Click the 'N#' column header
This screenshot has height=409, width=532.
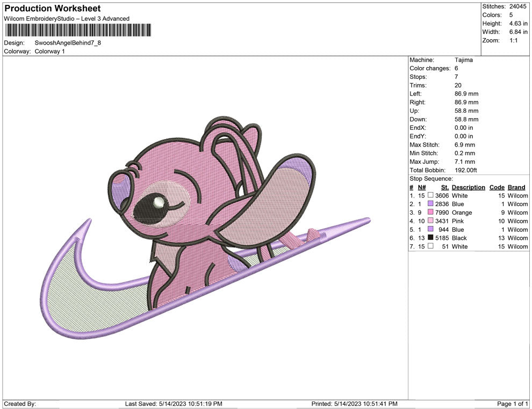[x=422, y=187]
